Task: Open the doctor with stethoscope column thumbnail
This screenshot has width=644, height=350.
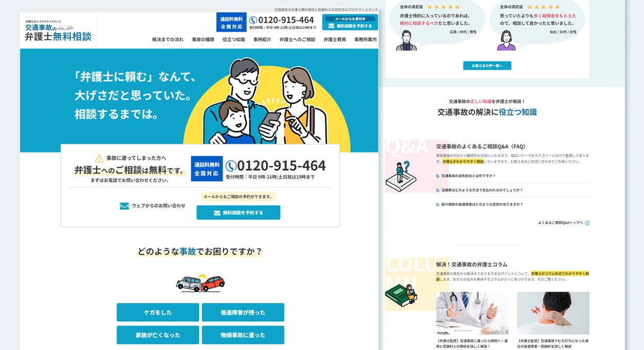Action: 472,313
